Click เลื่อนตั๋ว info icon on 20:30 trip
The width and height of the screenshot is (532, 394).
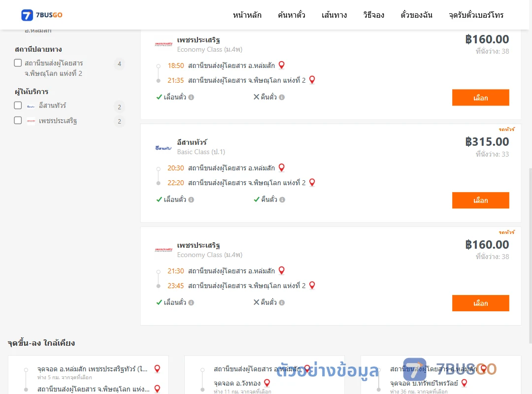point(191,200)
